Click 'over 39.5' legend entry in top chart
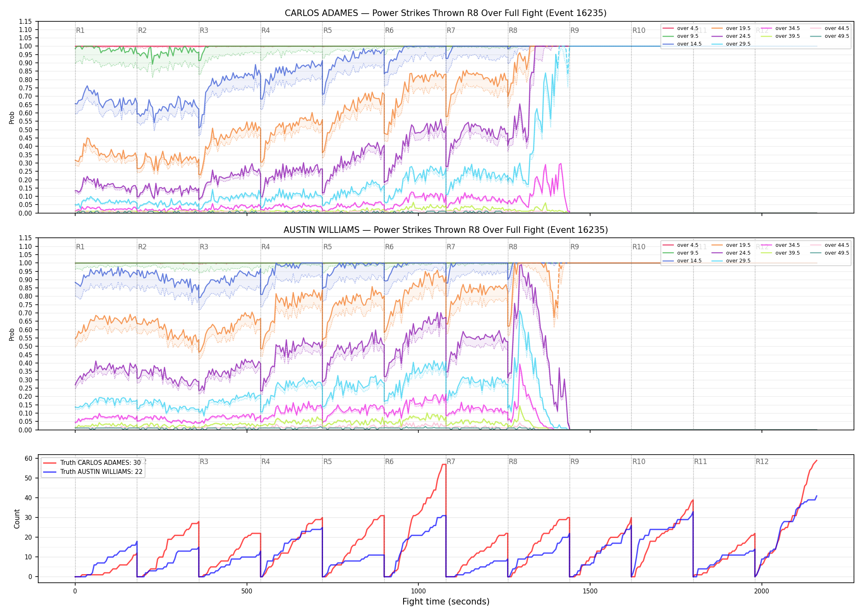 point(780,36)
